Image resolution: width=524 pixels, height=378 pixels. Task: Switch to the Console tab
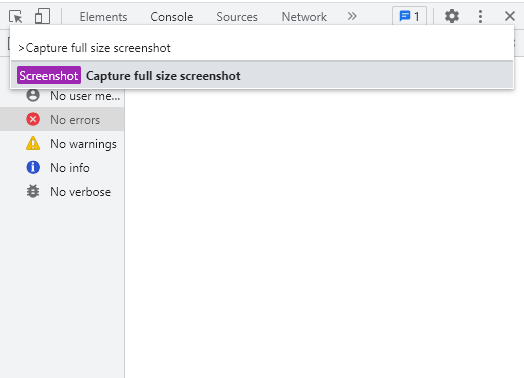pos(171,17)
